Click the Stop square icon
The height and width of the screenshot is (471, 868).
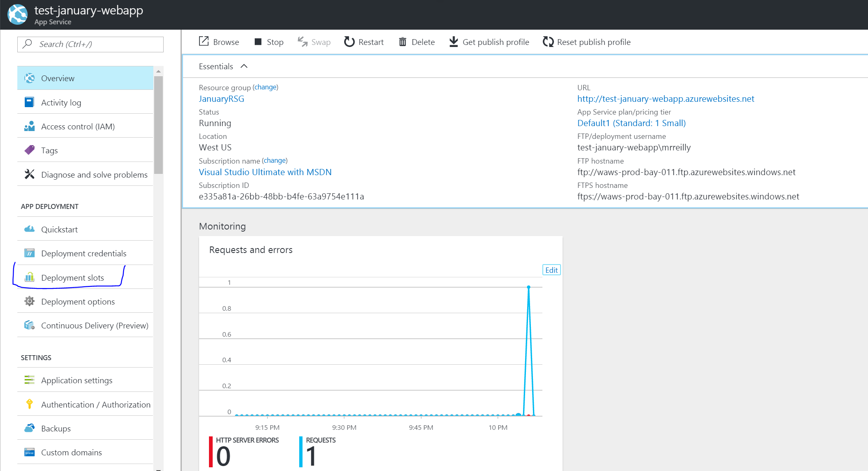tap(258, 42)
